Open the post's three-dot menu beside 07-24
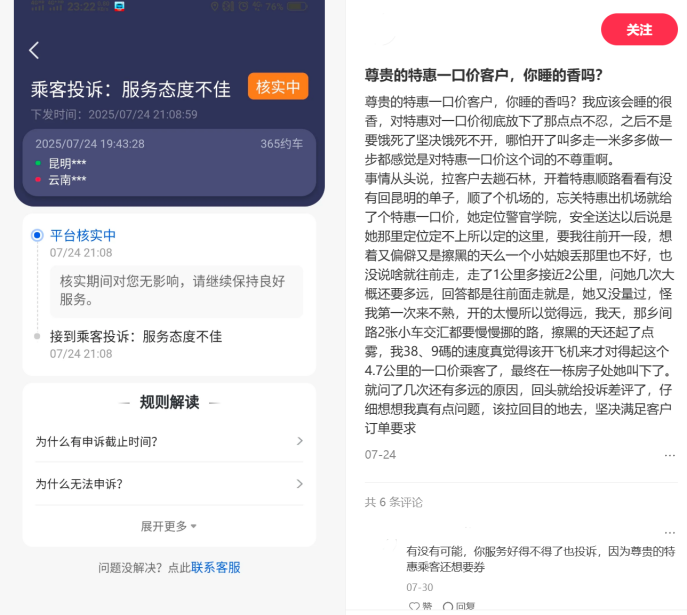Image resolution: width=687 pixels, height=615 pixels. click(669, 455)
